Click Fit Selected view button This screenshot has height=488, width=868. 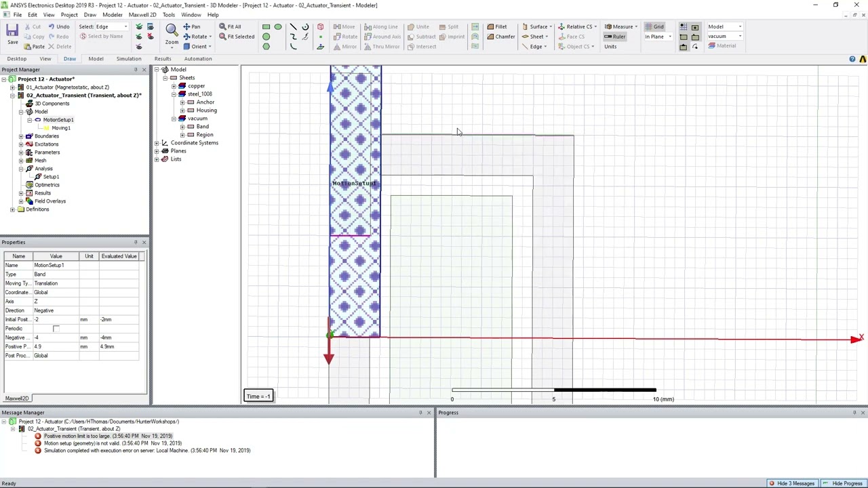237,37
